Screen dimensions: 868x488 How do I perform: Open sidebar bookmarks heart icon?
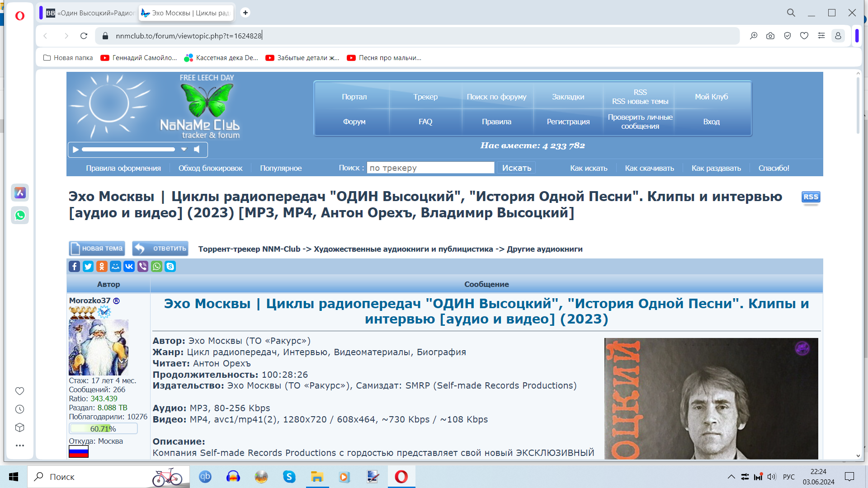pos(20,391)
